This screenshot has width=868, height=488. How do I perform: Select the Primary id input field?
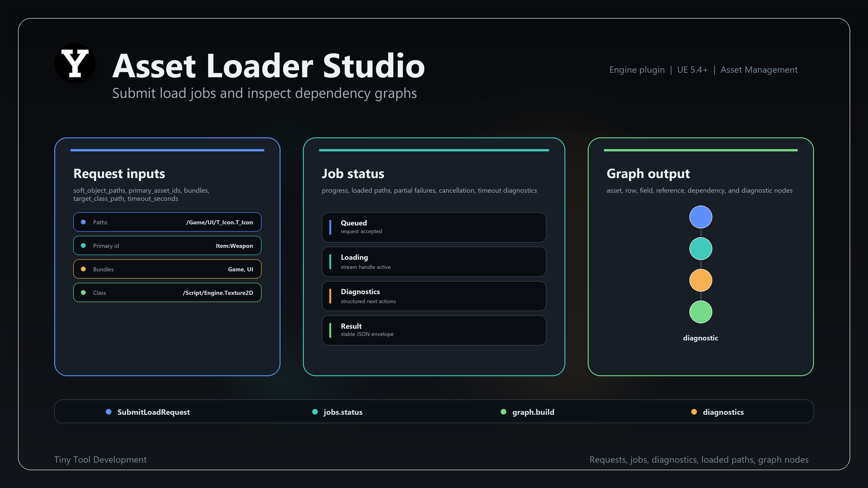167,245
